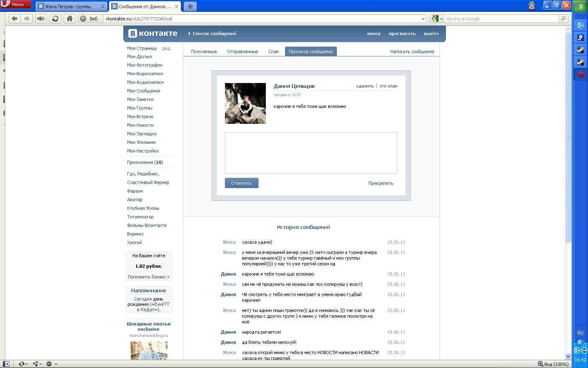
Task: Open Моя Страница in the sidebar
Action: coord(142,48)
